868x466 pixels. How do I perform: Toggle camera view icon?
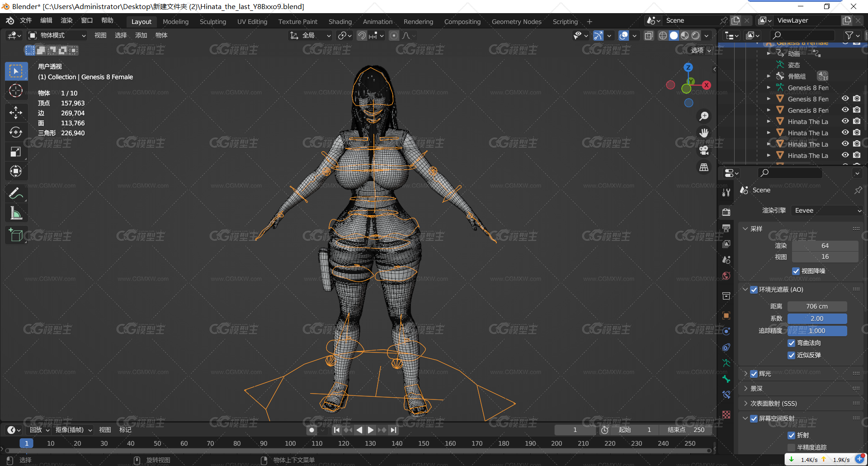704,150
